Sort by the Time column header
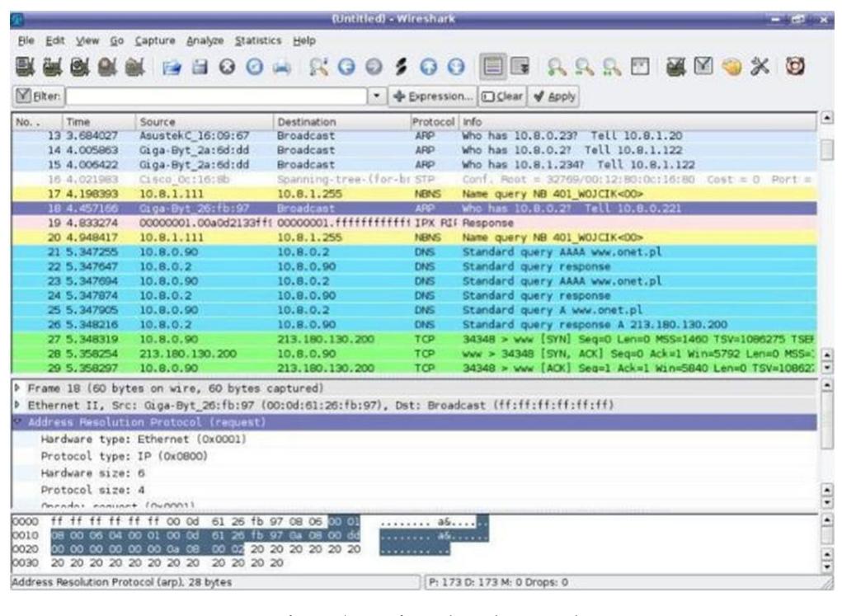842x616 pixels. [98, 122]
